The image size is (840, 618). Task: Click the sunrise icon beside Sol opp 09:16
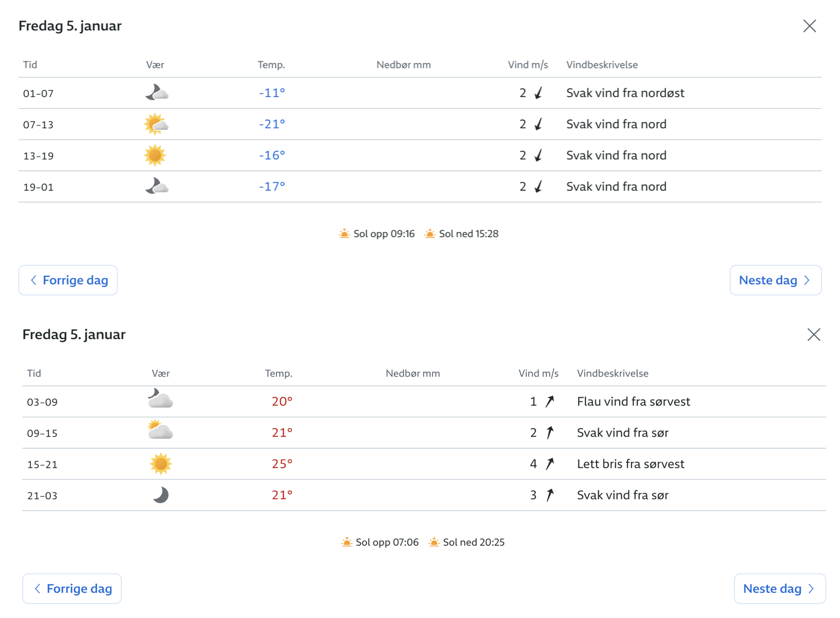[345, 234]
